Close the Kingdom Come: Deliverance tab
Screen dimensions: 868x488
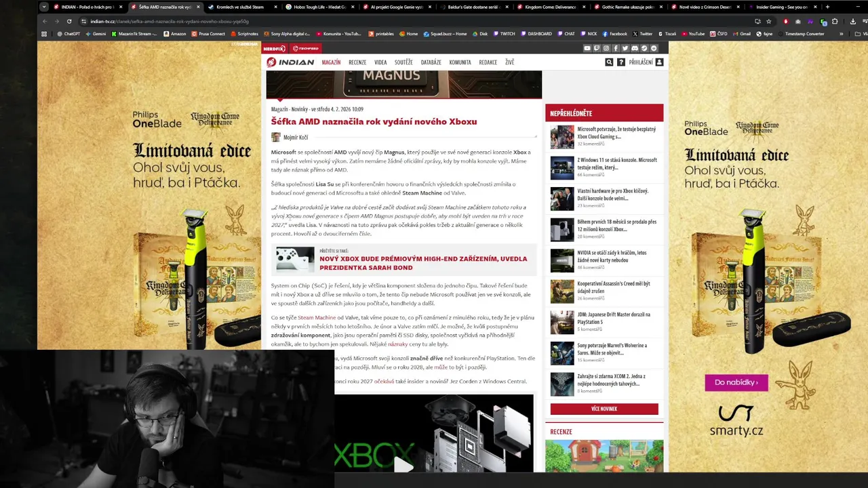(583, 7)
